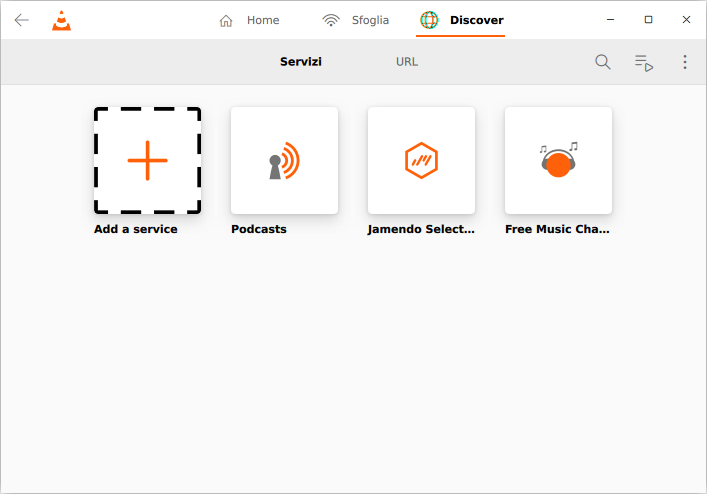
Task: Open the Jamendo Selections tile
Action: 422,160
